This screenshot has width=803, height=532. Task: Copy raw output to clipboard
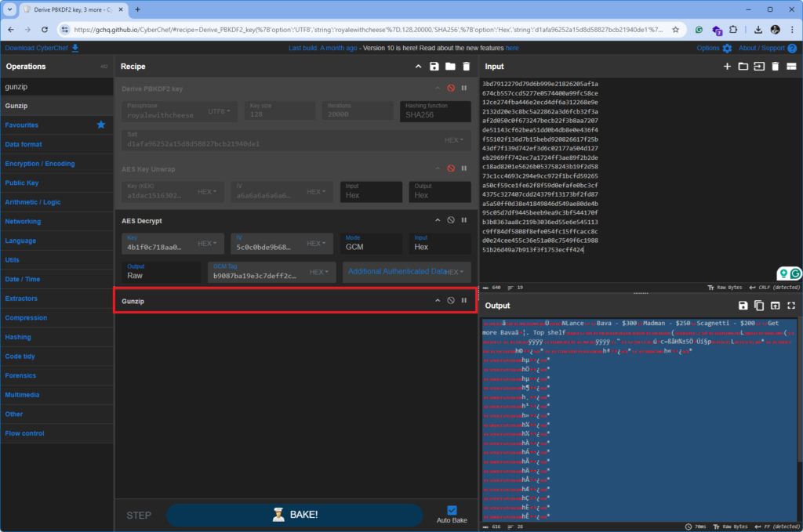pos(759,306)
